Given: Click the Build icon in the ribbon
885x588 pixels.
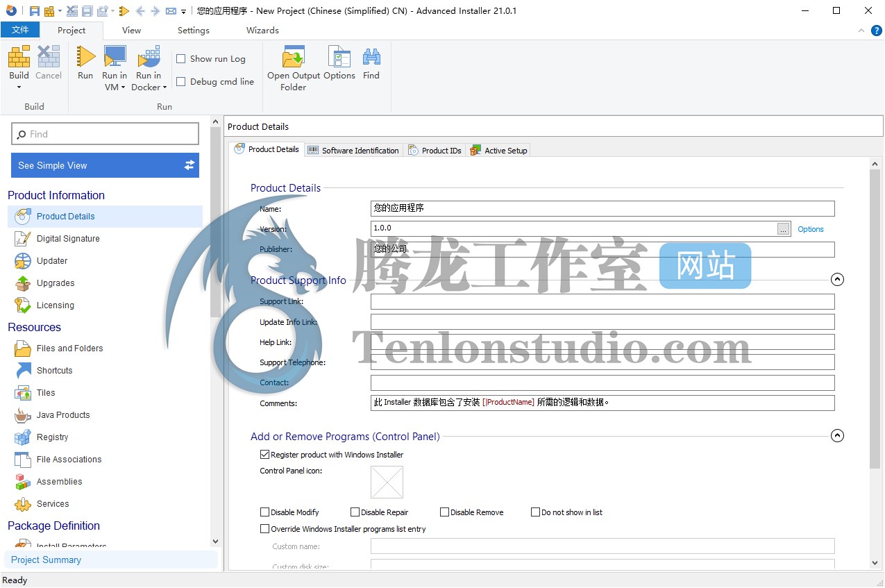Looking at the screenshot, I should click(x=19, y=57).
